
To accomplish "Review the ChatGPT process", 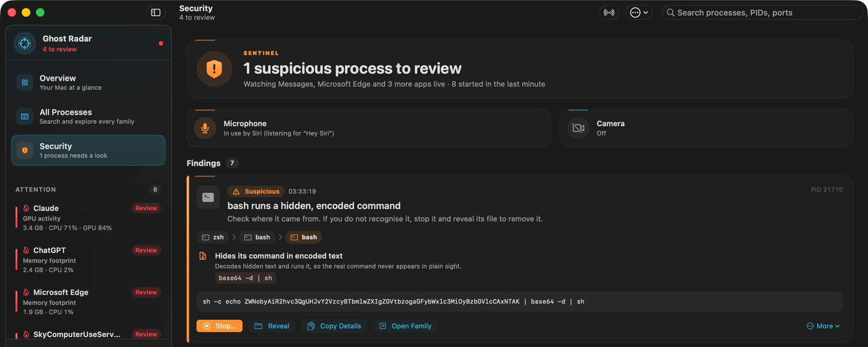I will point(146,251).
